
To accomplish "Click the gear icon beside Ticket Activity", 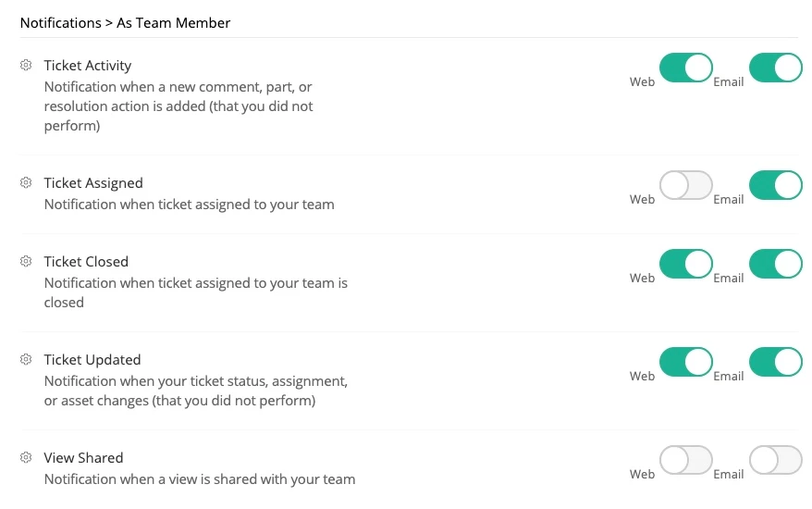I will click(x=26, y=66).
